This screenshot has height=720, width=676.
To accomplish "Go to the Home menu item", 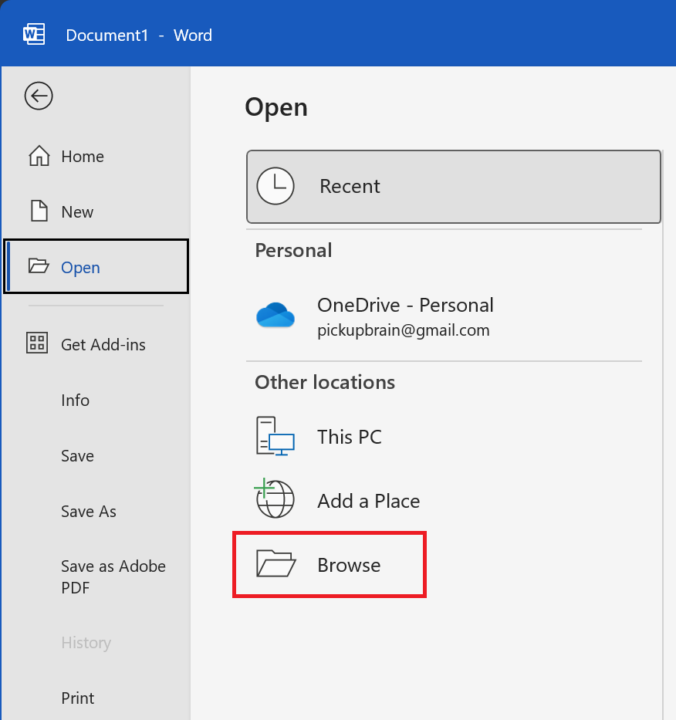I will 96,157.
